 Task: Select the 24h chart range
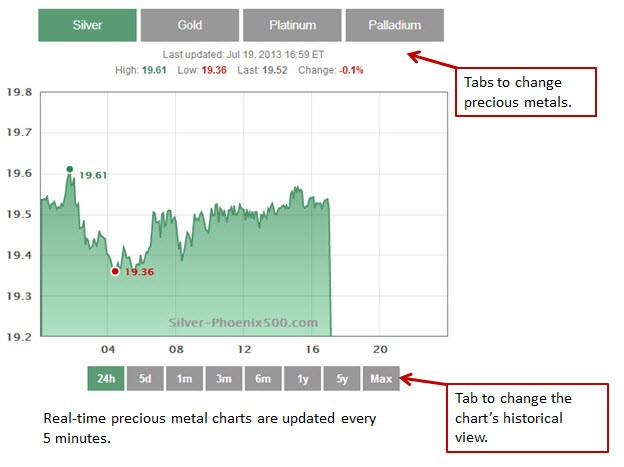tap(104, 379)
